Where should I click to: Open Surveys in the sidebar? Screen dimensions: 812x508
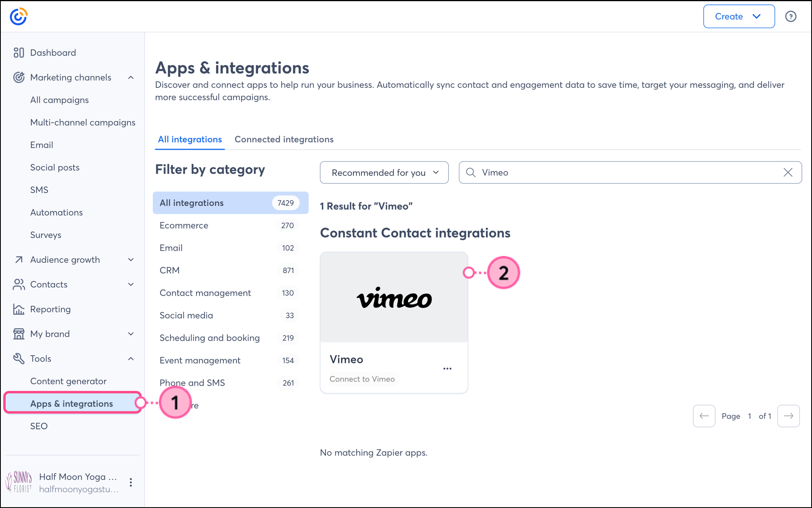tap(46, 235)
